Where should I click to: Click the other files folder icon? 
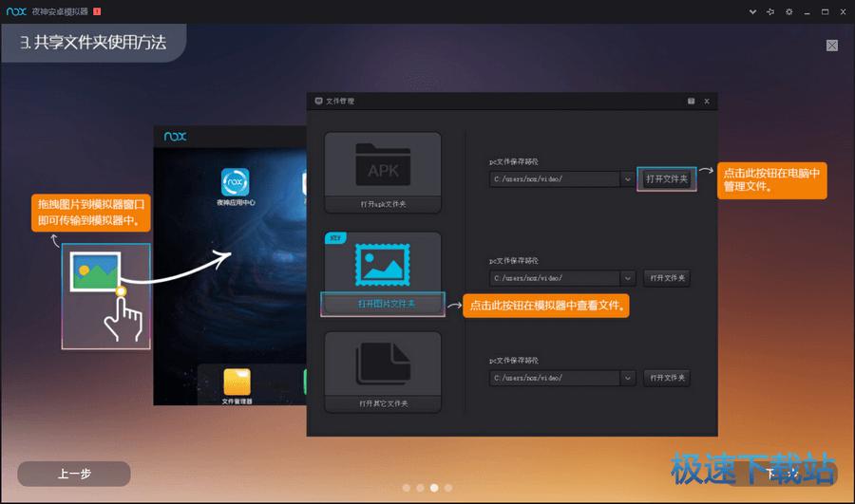(x=382, y=363)
